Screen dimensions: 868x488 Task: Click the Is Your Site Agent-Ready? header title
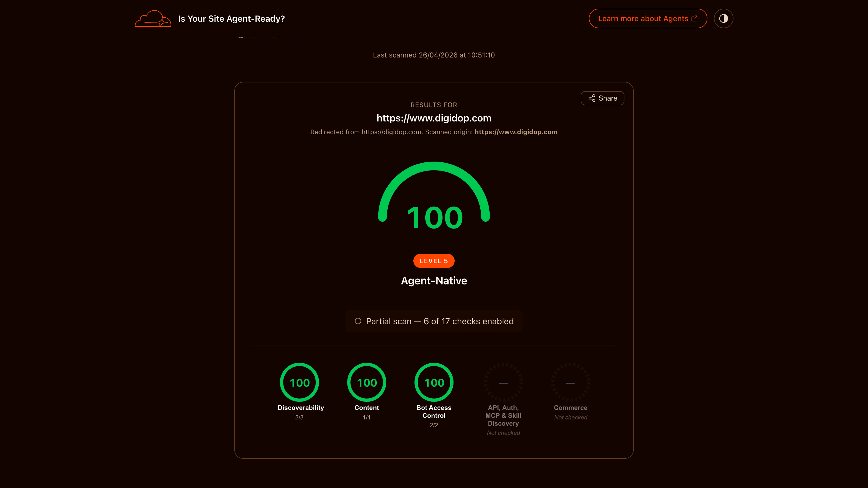point(231,18)
